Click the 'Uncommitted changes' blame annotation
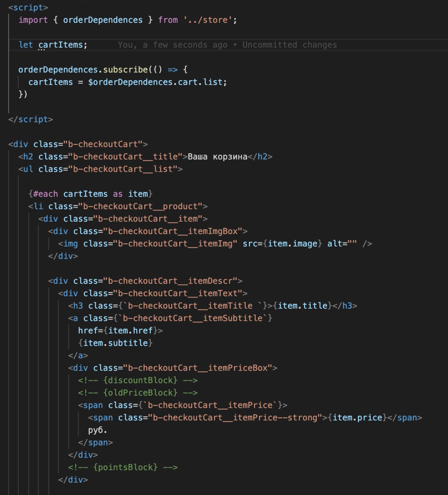 tap(289, 44)
